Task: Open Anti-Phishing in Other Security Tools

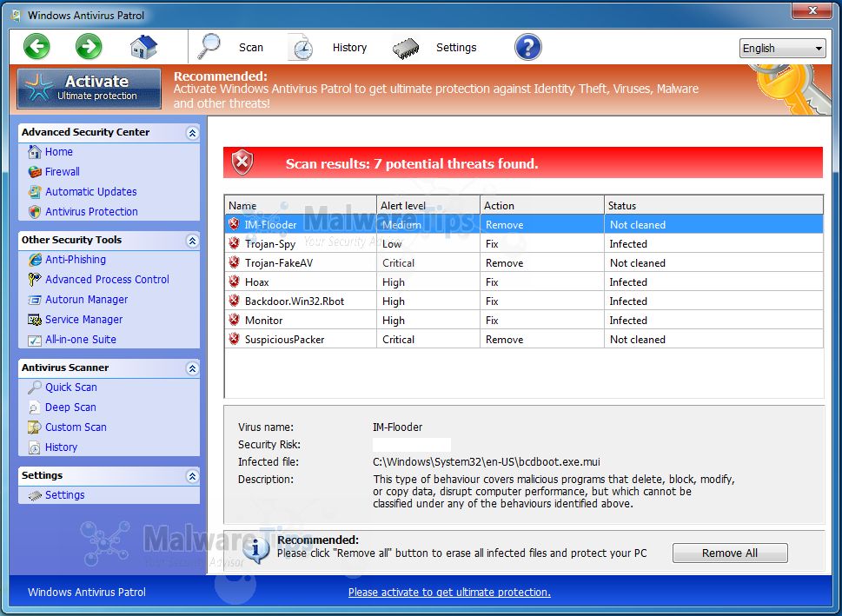Action: (x=75, y=260)
